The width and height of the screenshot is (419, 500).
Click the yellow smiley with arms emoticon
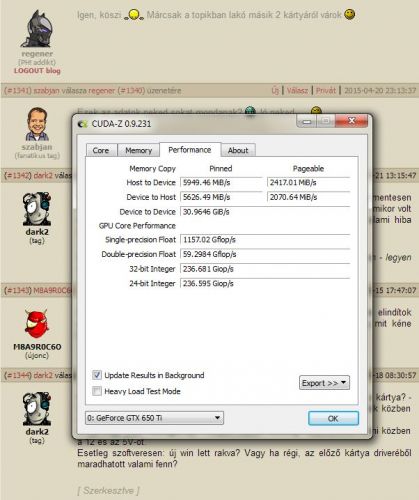click(x=134, y=15)
